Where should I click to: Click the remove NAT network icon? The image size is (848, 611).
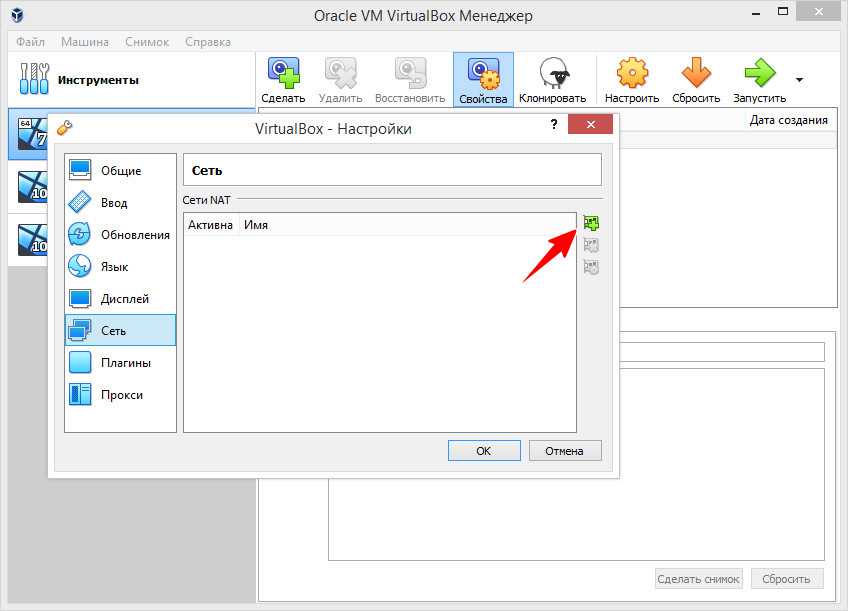[x=591, y=245]
